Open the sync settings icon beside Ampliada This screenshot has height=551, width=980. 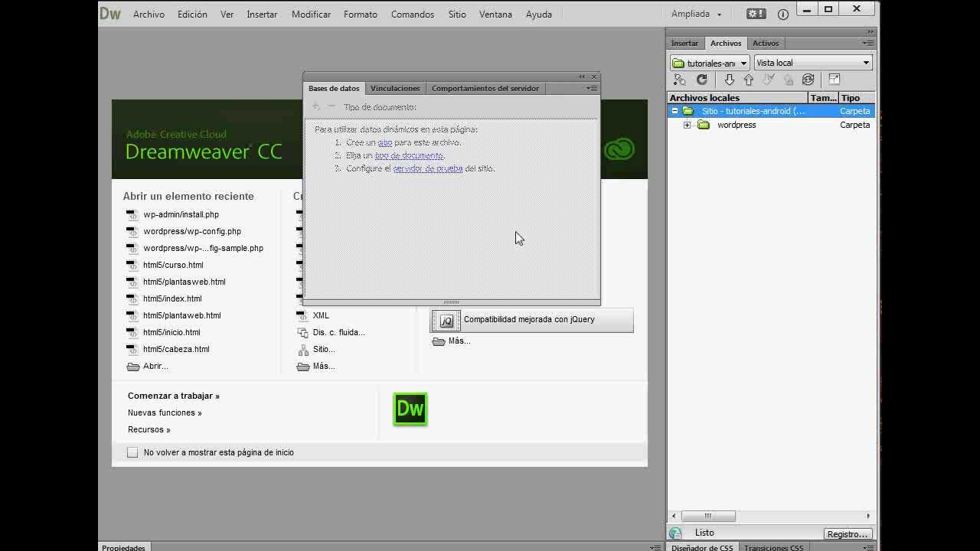pos(756,14)
